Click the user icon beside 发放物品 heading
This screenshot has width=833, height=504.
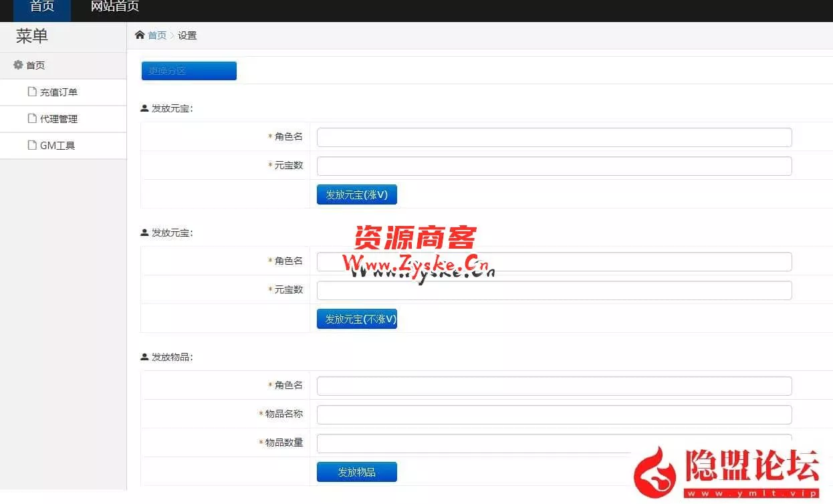pyautogui.click(x=144, y=357)
